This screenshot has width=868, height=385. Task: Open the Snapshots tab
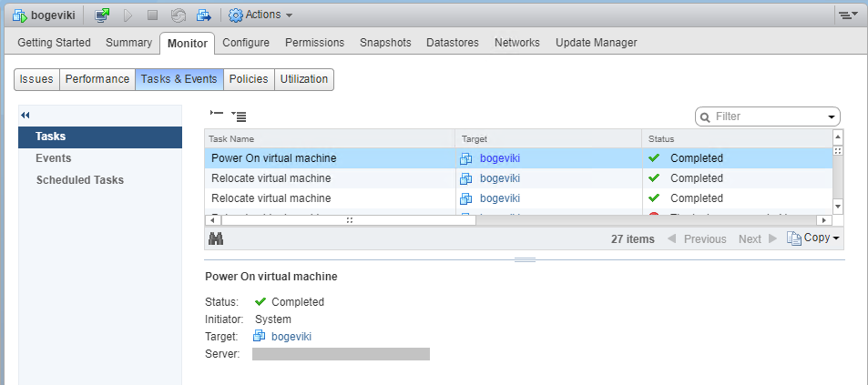(384, 43)
